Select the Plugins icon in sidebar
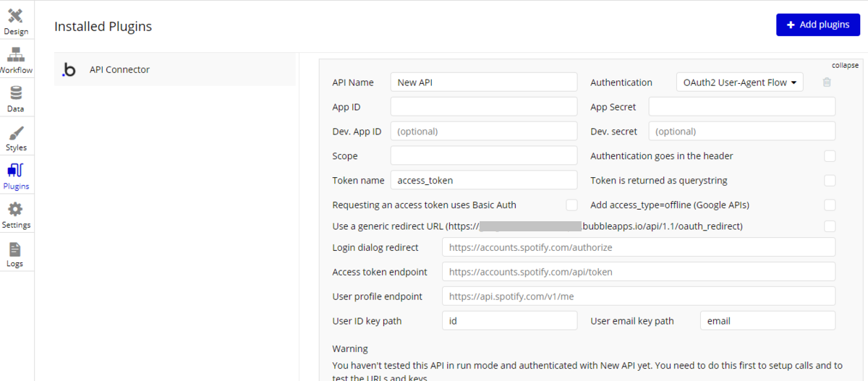 point(15,171)
